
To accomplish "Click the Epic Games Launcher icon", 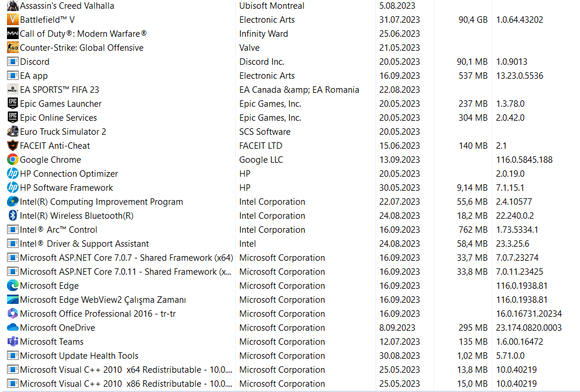I will pyautogui.click(x=13, y=103).
